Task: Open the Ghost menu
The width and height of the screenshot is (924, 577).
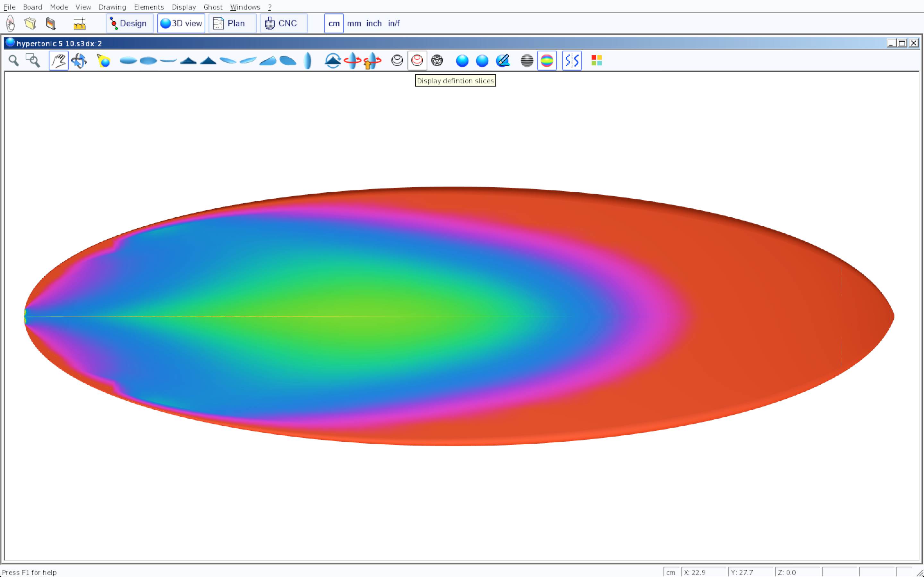Action: [213, 7]
